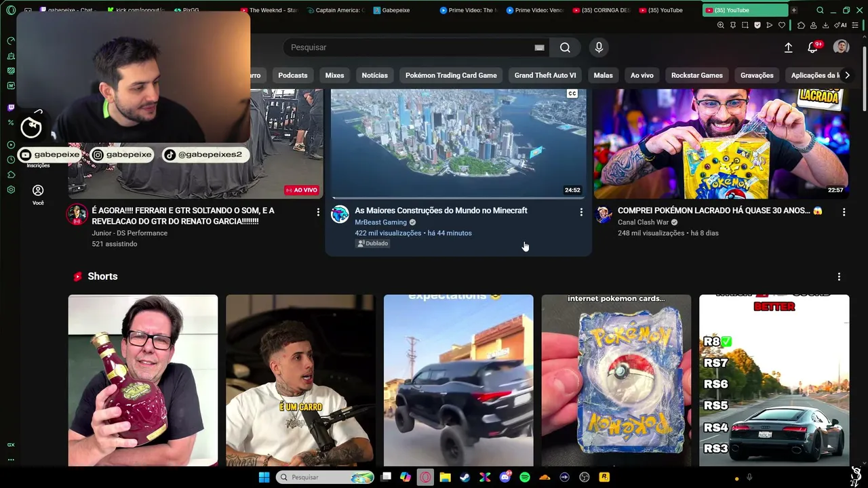Open the Canal Clash War channel link
The image size is (868, 488).
coord(643,222)
